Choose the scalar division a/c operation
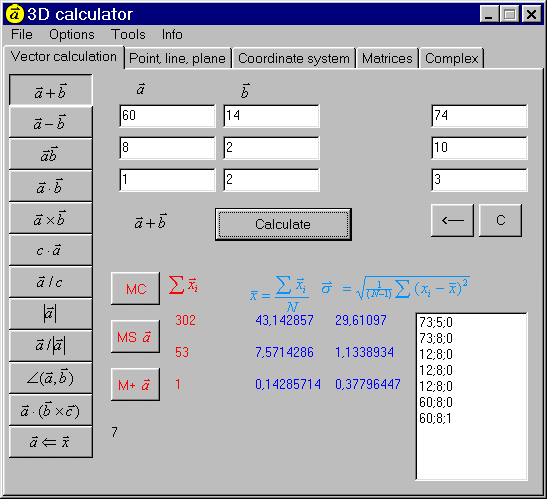Screen dimensions: 547x499 (x=51, y=282)
